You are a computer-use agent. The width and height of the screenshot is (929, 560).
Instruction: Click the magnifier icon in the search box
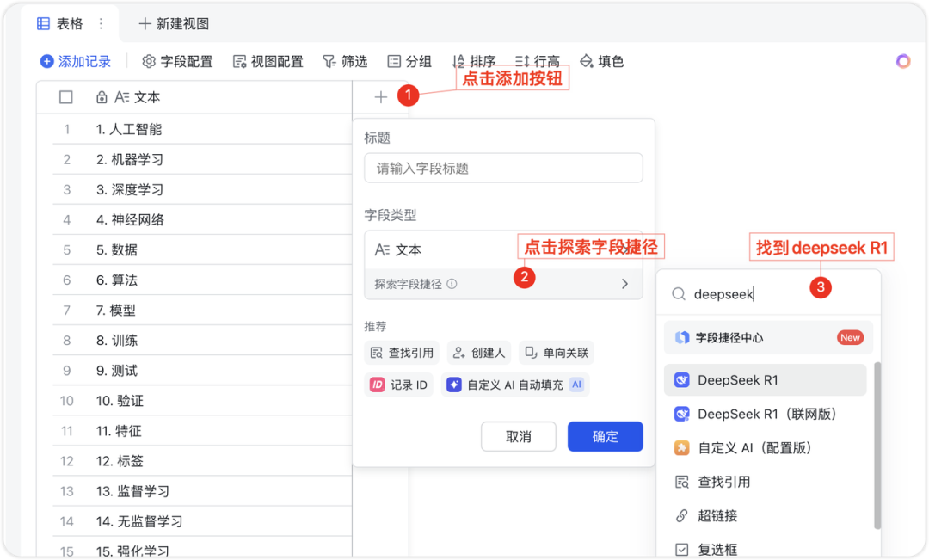coord(679,294)
